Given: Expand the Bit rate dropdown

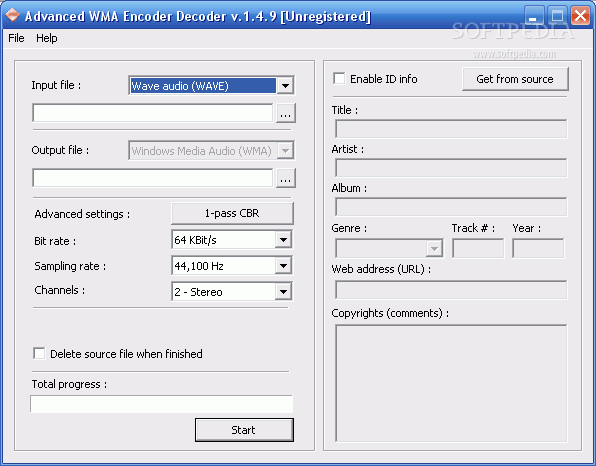Looking at the screenshot, I should point(283,240).
